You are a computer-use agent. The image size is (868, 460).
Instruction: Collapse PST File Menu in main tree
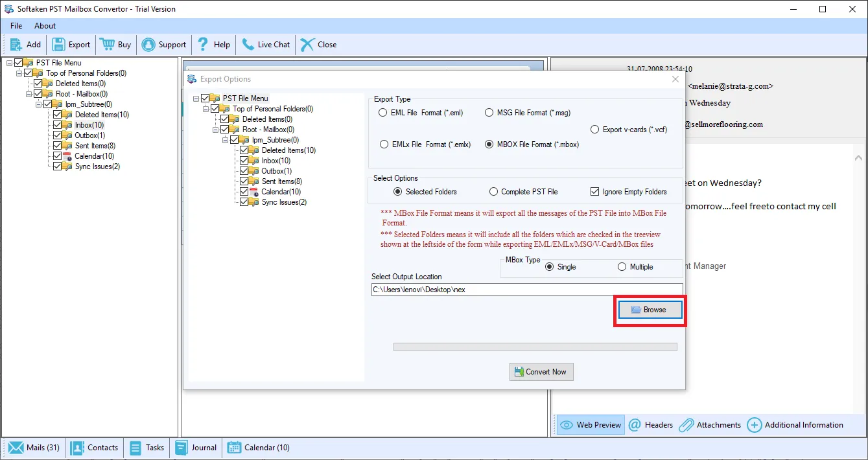pos(9,63)
